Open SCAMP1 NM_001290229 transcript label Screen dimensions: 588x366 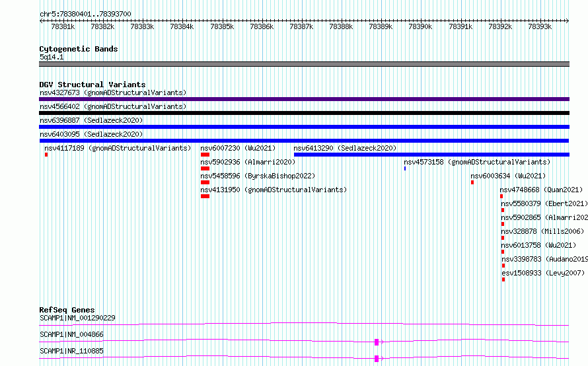click(x=77, y=318)
